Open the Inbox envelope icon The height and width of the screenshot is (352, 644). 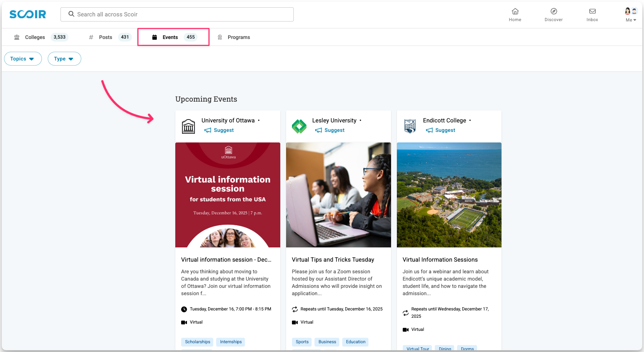point(592,12)
